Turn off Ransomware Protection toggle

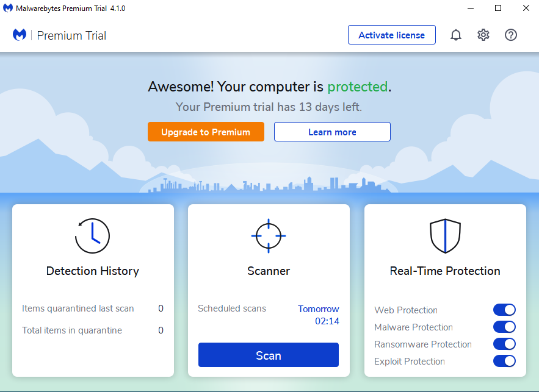tap(504, 344)
